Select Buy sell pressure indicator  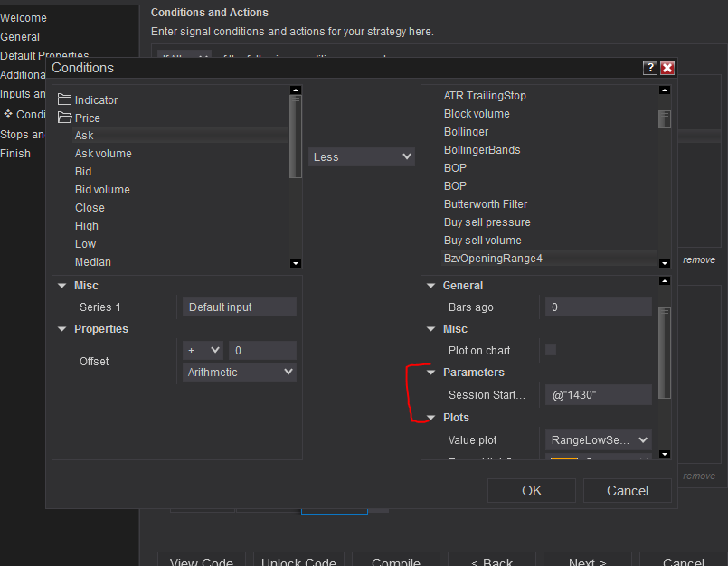click(x=487, y=222)
